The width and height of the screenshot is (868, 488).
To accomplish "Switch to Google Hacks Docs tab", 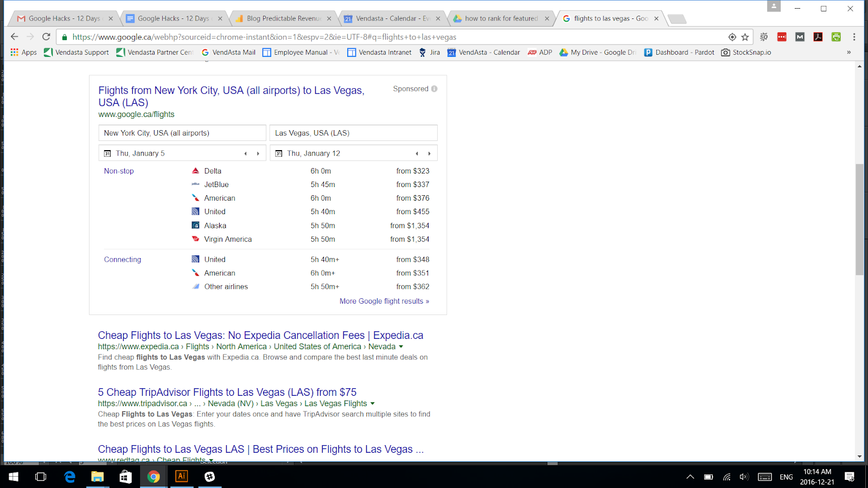I will tap(174, 18).
